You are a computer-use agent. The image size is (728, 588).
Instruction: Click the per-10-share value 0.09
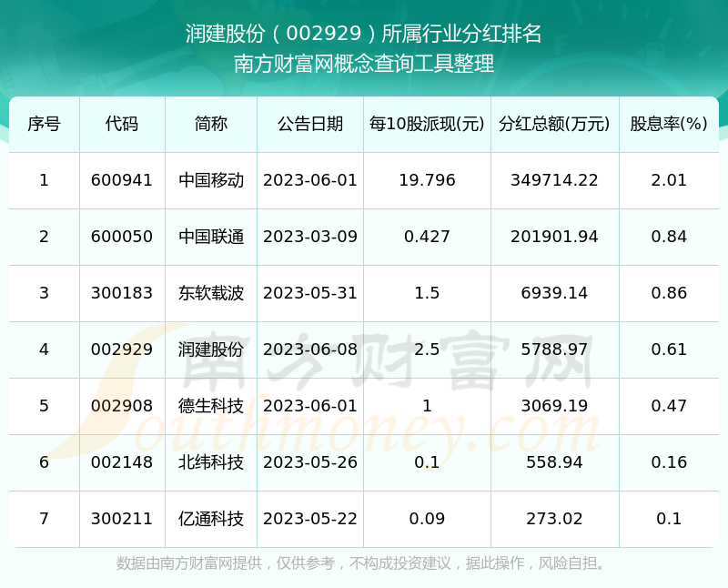427,519
